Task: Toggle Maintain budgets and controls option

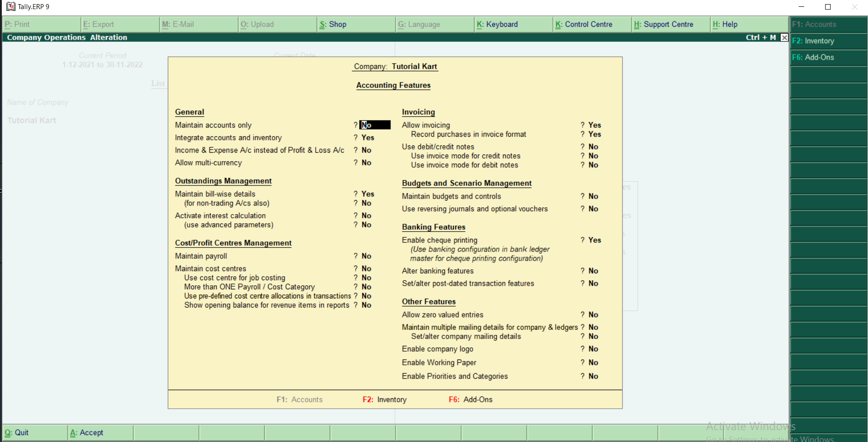Action: pyautogui.click(x=593, y=196)
